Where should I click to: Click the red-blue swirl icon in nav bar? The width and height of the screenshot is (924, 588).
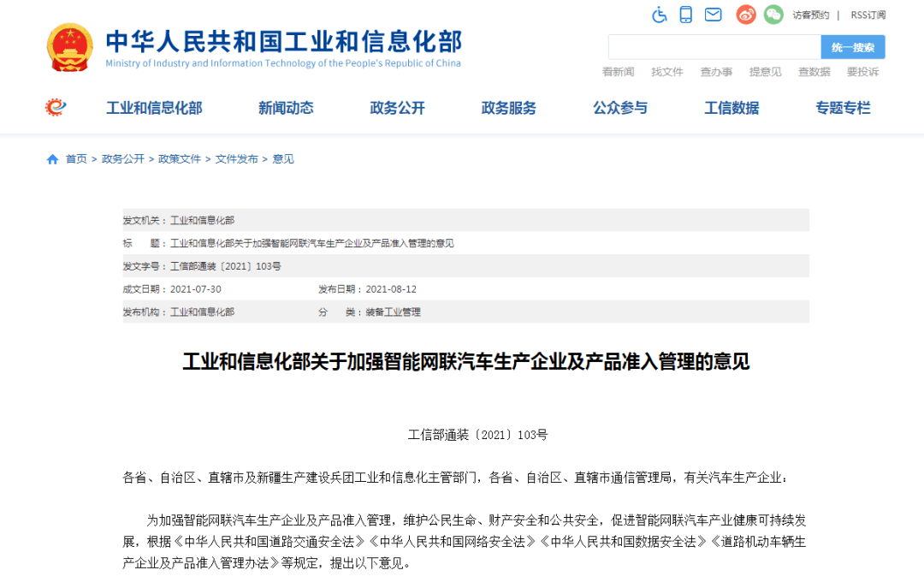56,108
